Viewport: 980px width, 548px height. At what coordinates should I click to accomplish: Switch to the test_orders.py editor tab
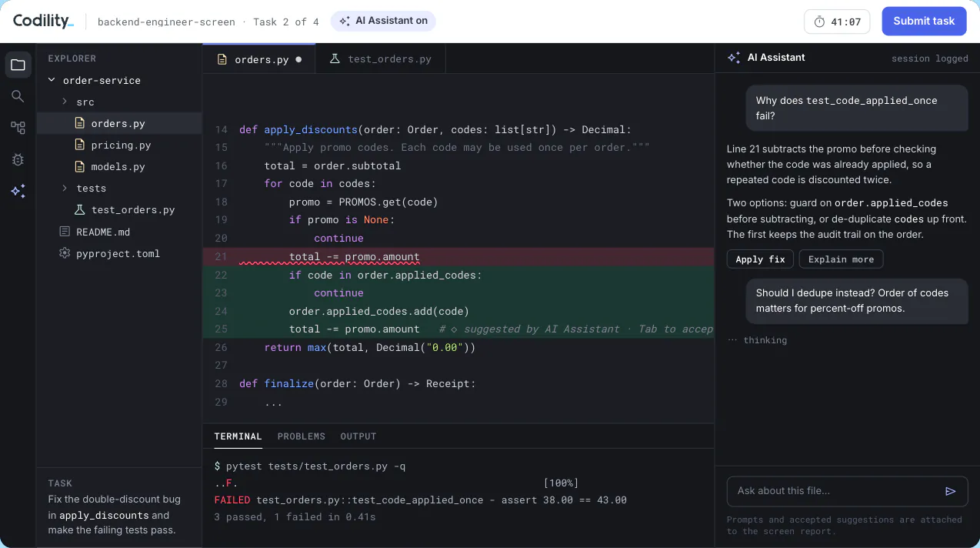tap(380, 59)
